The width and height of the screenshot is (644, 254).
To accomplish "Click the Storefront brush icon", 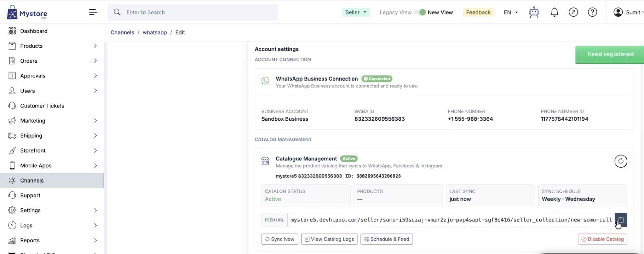I will tap(12, 151).
